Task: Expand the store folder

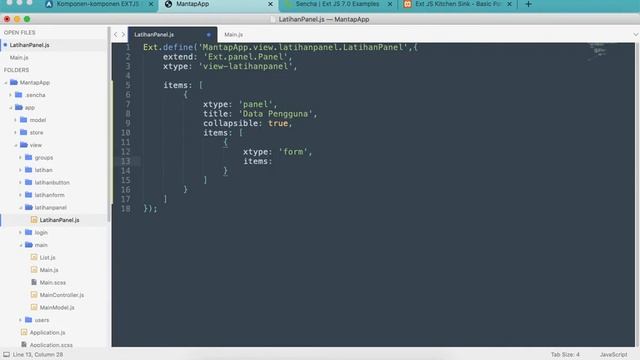Action: point(16,133)
